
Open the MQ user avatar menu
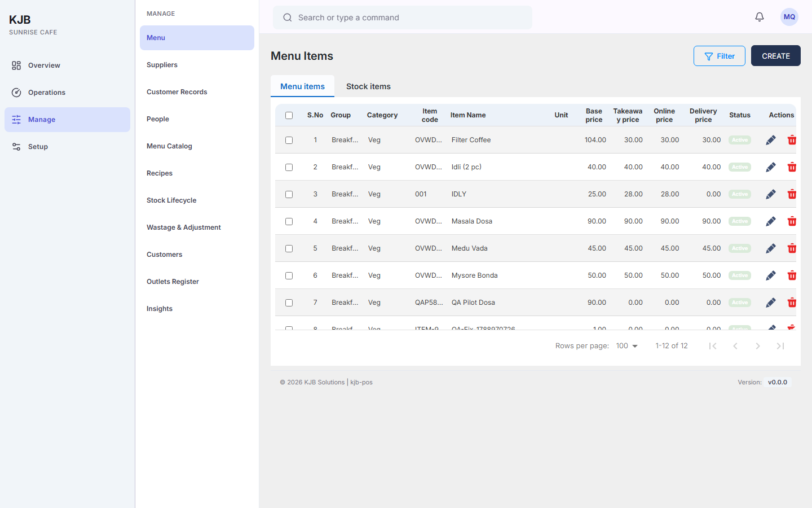click(x=789, y=17)
